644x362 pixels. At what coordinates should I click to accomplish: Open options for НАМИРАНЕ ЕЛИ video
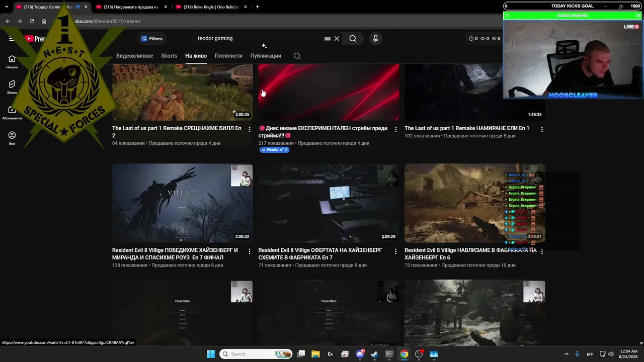[x=542, y=129]
